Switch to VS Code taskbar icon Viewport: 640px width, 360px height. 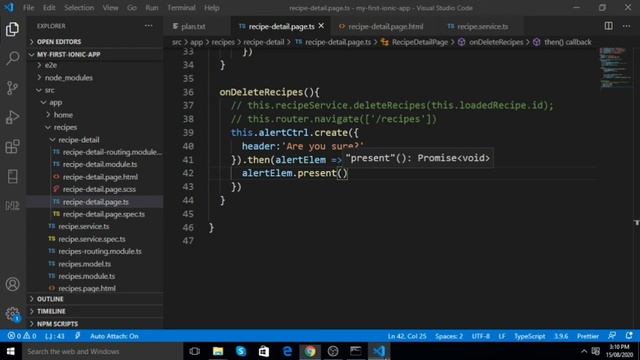[379, 351]
